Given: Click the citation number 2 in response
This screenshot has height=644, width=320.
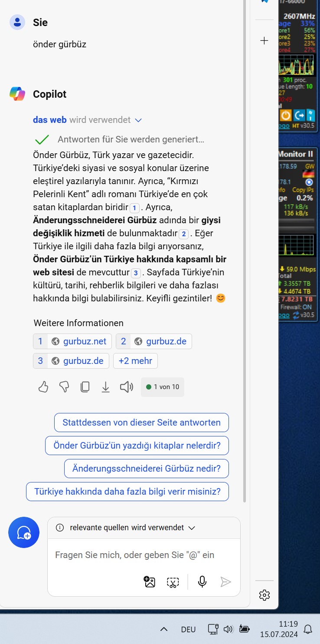Looking at the screenshot, I should point(184,234).
